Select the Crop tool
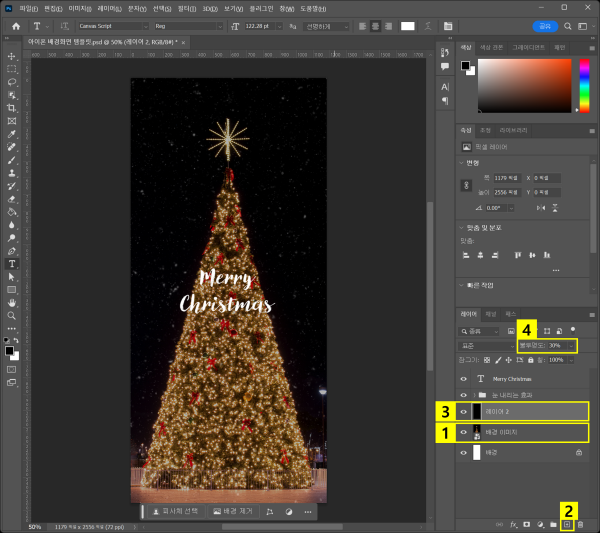 pyautogui.click(x=12, y=108)
